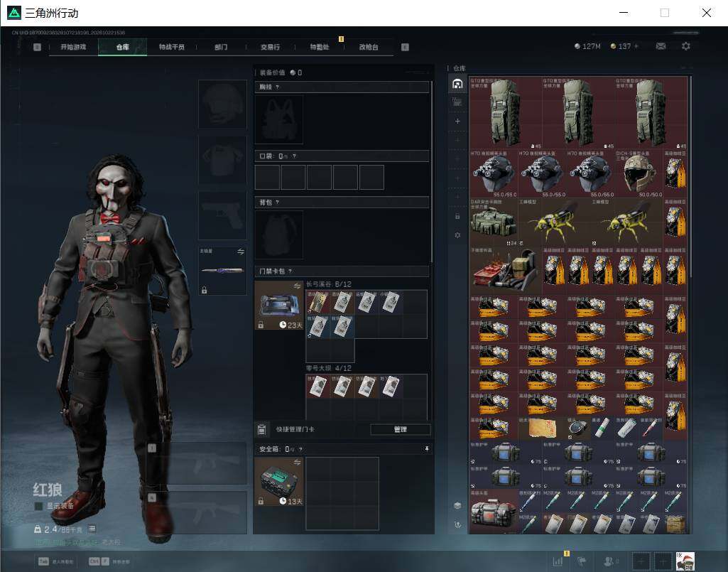Open the friends icon in bottom bar

[x=609, y=561]
